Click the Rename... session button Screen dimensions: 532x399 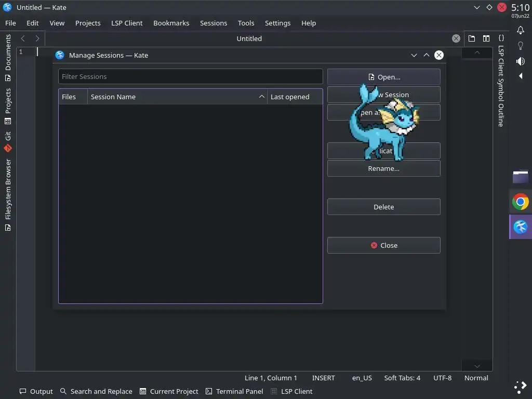click(384, 168)
